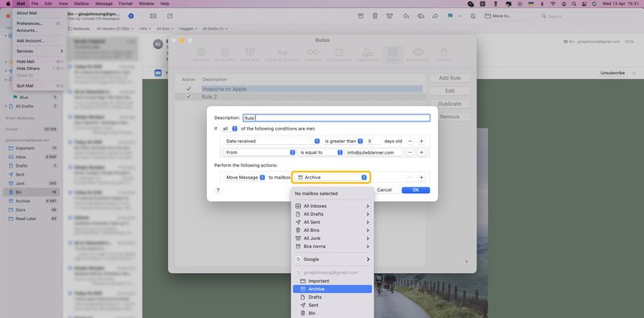Remove the Date received condition
644x318 pixels.
pyautogui.click(x=410, y=141)
